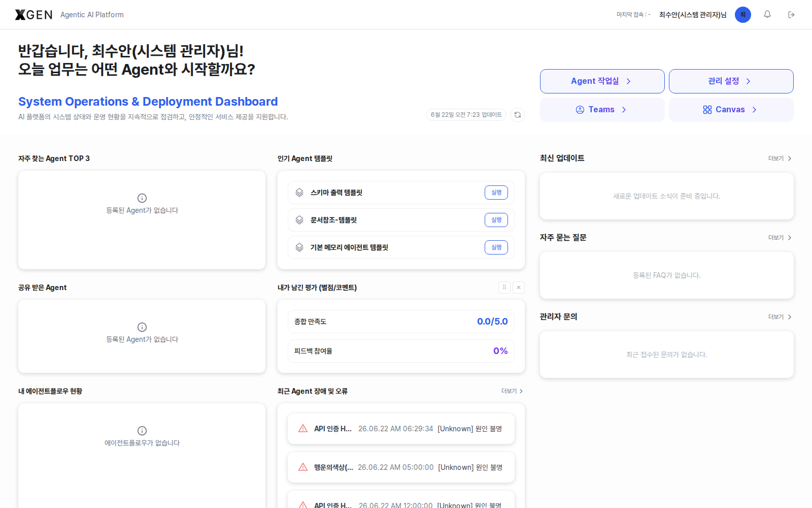
Task: Go to Teams
Action: point(602,110)
